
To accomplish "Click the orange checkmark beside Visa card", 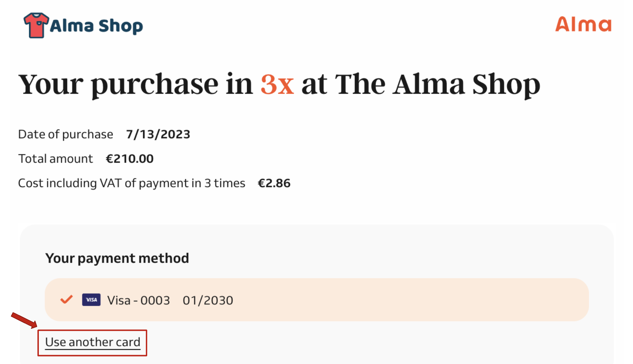I will (67, 300).
